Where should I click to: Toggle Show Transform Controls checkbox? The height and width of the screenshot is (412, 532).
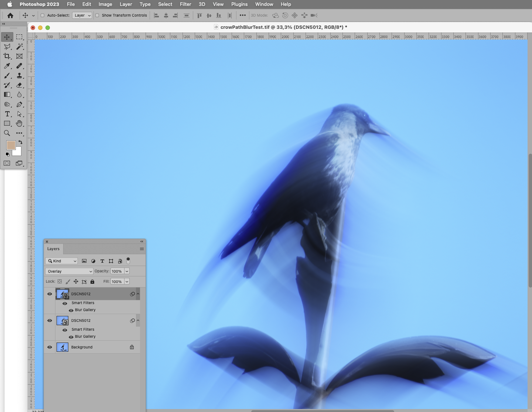98,16
